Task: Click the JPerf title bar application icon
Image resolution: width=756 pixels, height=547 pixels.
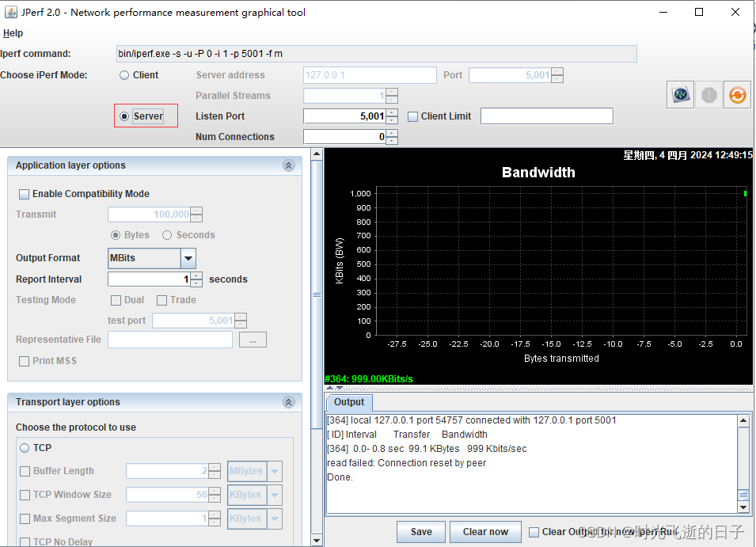Action: click(11, 12)
